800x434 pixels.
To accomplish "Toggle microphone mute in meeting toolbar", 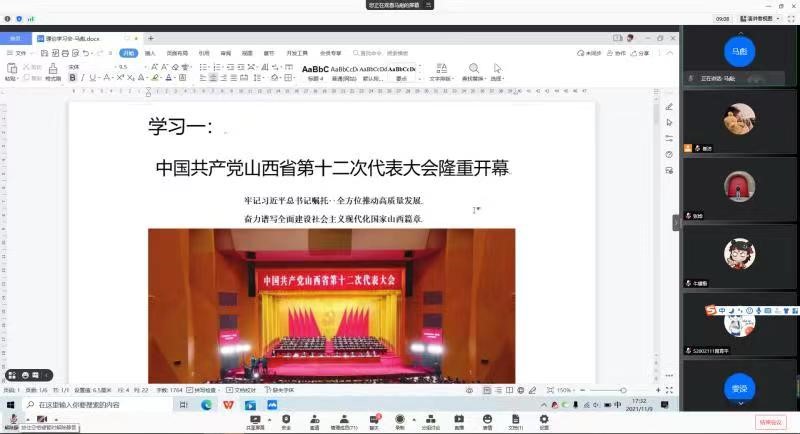I will 13,420.
